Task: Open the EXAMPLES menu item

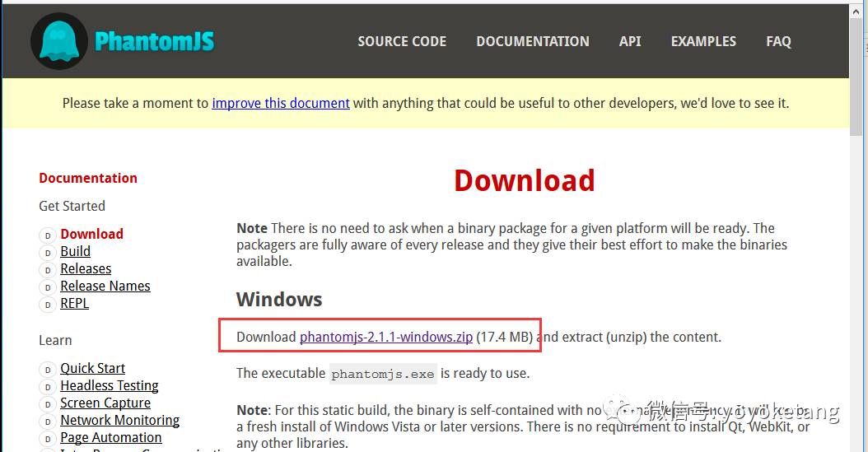Action: (x=703, y=41)
